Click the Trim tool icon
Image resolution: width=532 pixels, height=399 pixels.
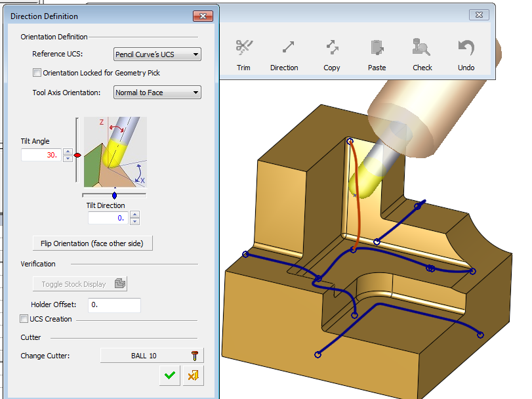tap(243, 49)
